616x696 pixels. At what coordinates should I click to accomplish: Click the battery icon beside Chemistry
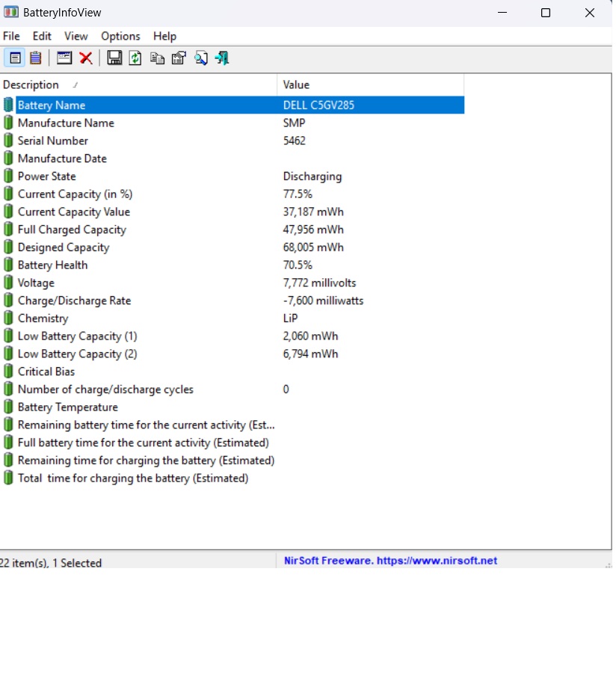pos(8,318)
